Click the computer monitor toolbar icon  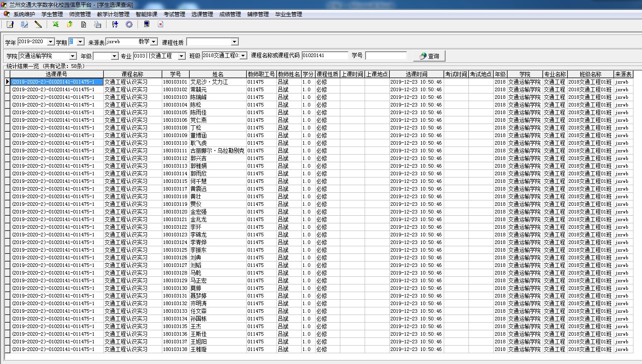(147, 25)
